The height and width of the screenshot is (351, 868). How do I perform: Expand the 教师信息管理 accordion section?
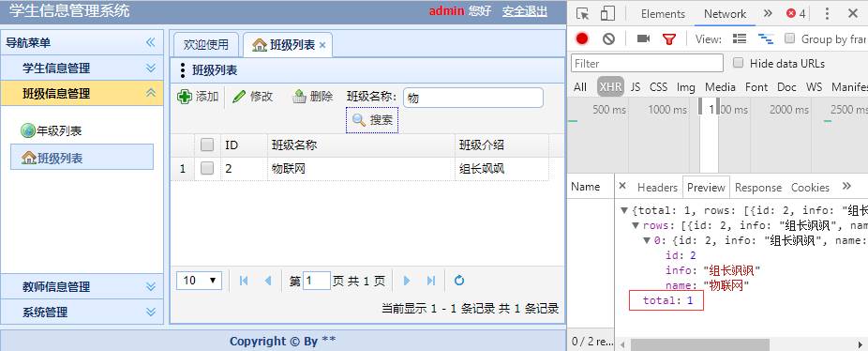(151, 286)
